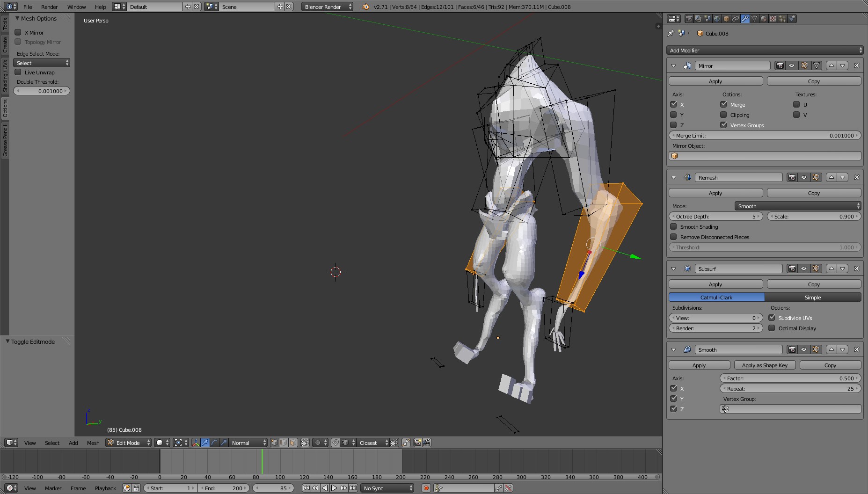The width and height of the screenshot is (868, 494).
Task: Click the Mirror modifier name field
Action: click(x=732, y=65)
